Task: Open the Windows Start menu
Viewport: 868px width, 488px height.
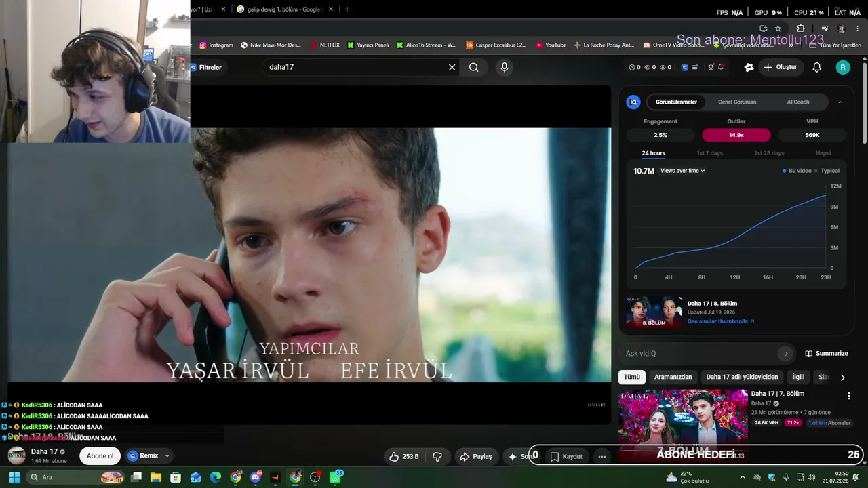Action: tap(14, 477)
